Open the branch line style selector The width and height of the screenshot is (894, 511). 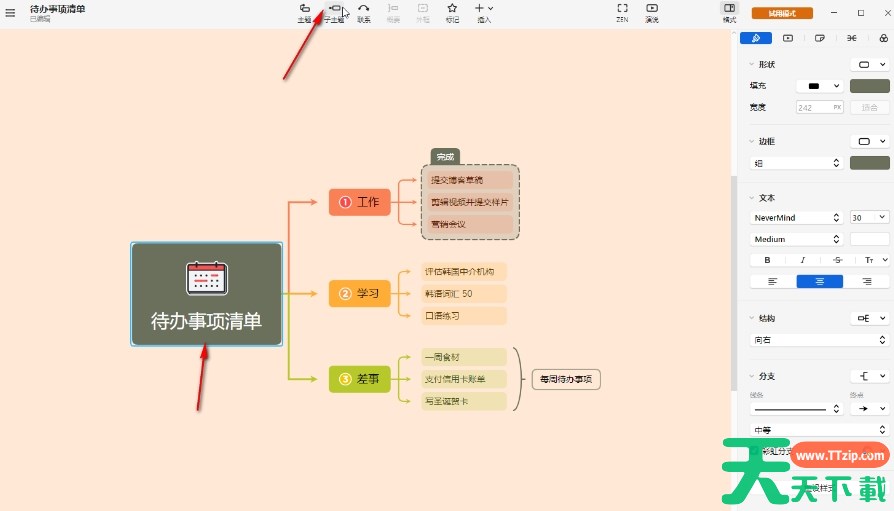[x=796, y=408]
